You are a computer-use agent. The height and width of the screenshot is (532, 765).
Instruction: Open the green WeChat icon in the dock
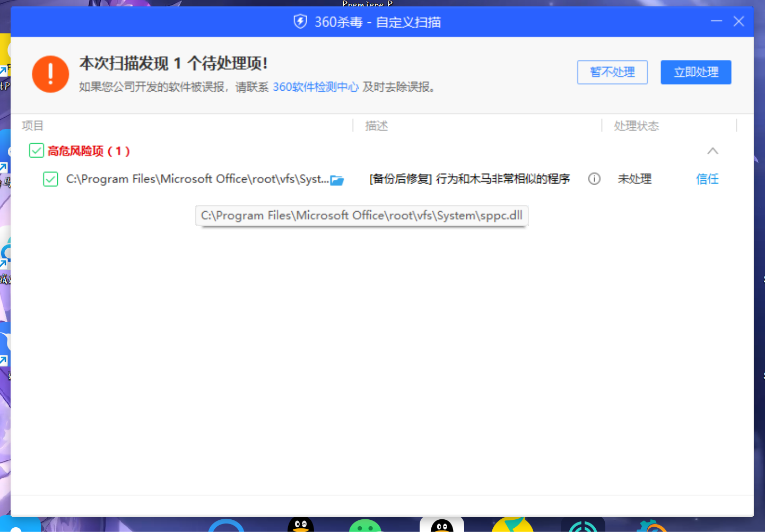point(365,526)
